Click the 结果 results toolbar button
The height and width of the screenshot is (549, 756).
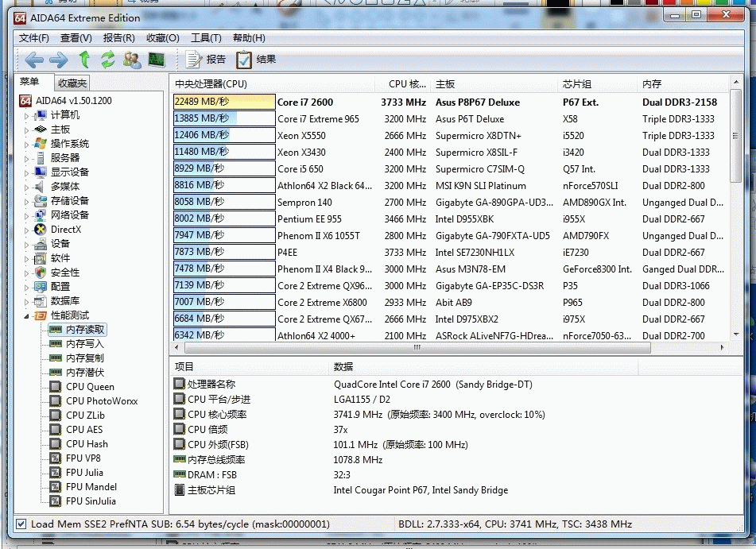[x=257, y=60]
